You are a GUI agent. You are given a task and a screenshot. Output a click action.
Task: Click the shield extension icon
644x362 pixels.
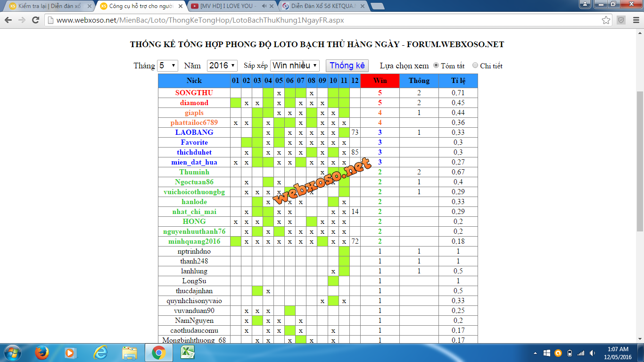621,20
